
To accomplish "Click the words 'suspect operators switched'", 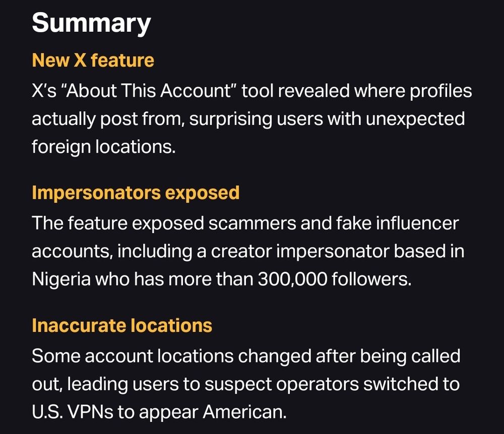I will 282,384.
